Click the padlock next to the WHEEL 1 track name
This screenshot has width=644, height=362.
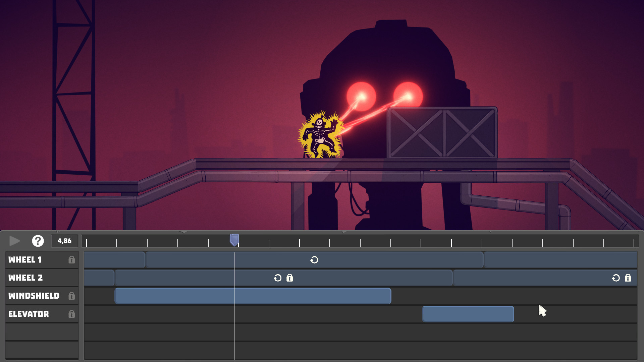71,259
